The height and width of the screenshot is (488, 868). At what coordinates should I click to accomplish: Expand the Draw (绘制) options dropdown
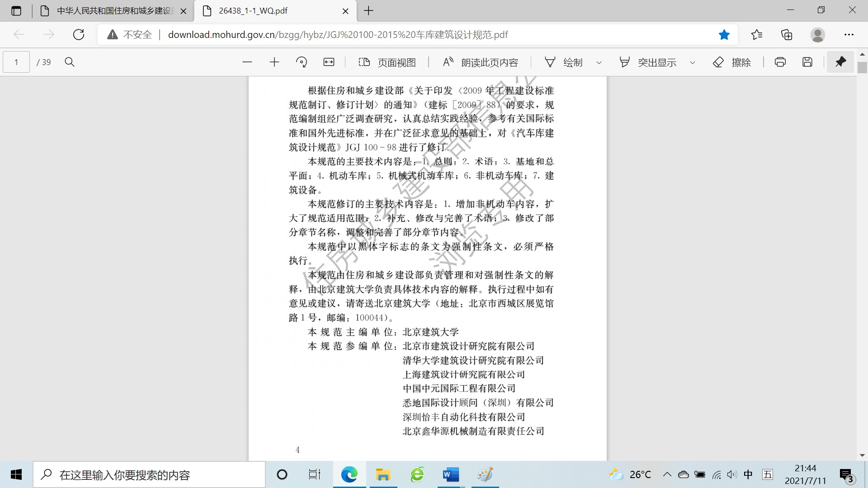[x=599, y=63]
